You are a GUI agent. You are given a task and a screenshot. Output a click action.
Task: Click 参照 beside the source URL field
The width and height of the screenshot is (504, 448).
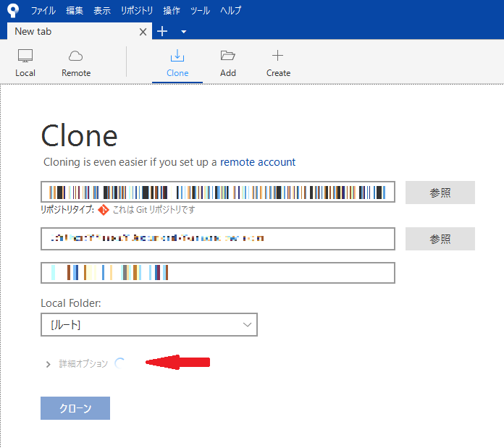440,193
